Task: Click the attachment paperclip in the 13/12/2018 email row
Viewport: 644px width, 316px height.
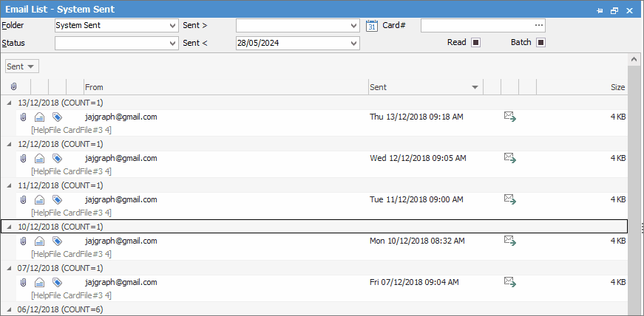Action: [24, 117]
